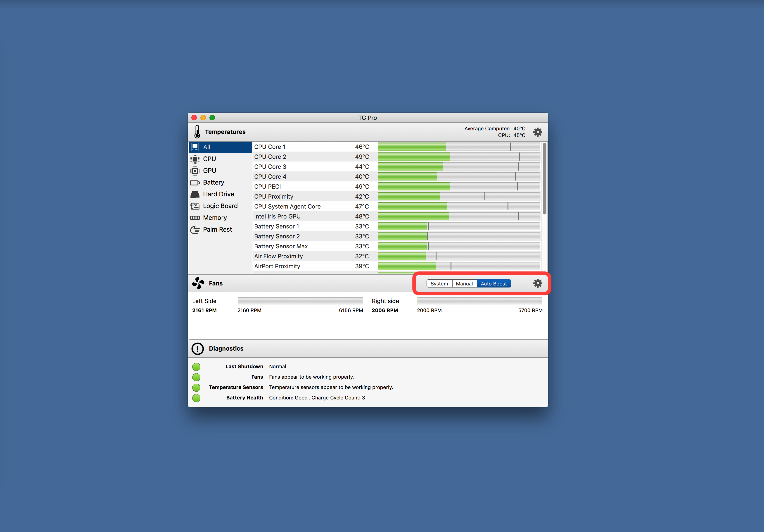764x532 pixels.
Task: Open the Temperatures settings gear
Action: point(537,132)
